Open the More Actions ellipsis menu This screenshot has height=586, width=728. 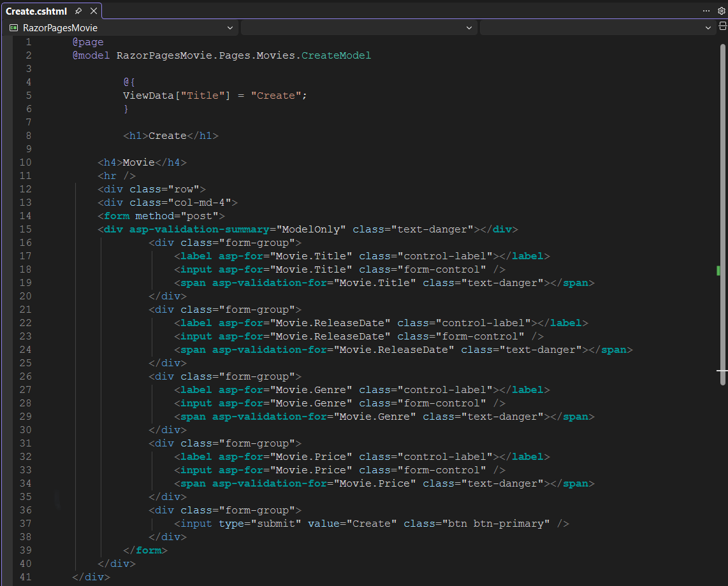(705, 11)
